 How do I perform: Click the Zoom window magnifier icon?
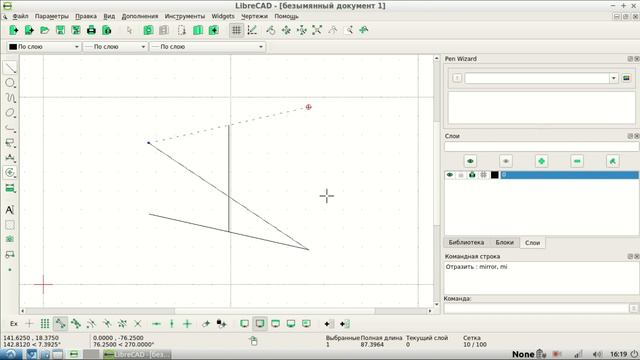coord(349,30)
